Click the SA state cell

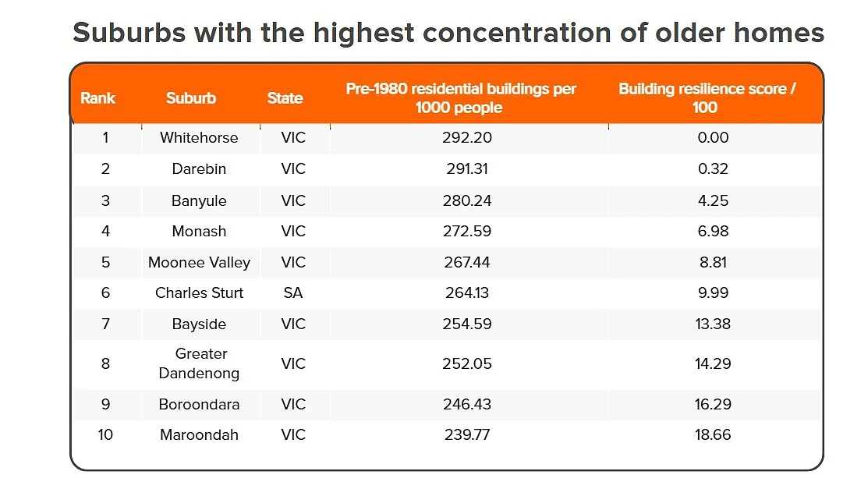[292, 293]
